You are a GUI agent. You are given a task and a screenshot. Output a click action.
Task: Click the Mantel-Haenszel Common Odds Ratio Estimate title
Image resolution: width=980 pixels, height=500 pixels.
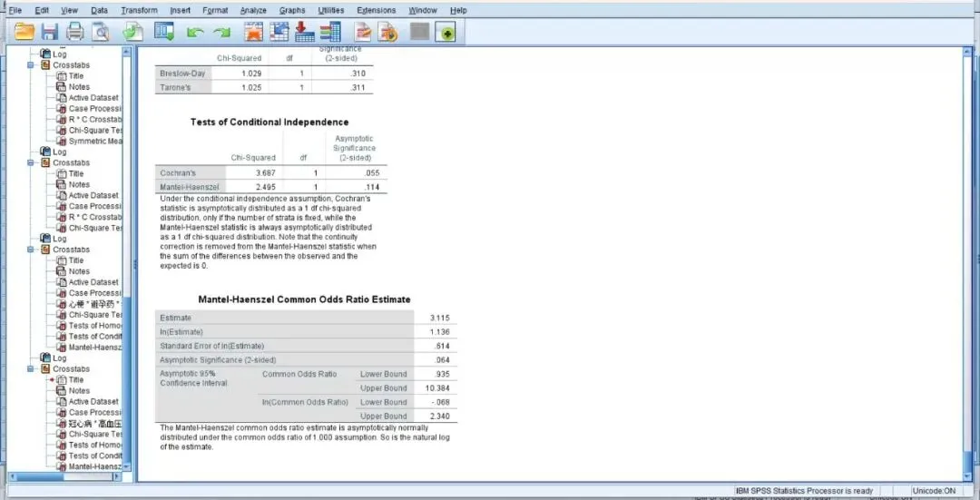point(304,300)
